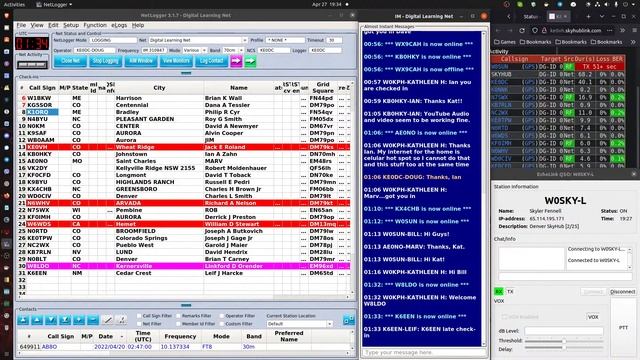Click the Log Contact button

coord(211,61)
